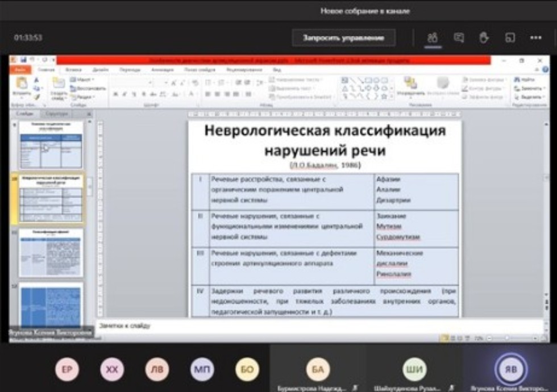Open the orange File tab in PowerPoint
557x392 pixels.
point(20,70)
